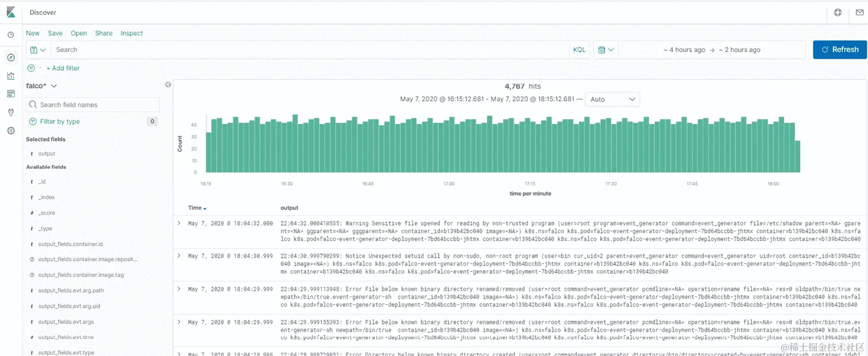
Task: Click the Save menu item
Action: (55, 33)
